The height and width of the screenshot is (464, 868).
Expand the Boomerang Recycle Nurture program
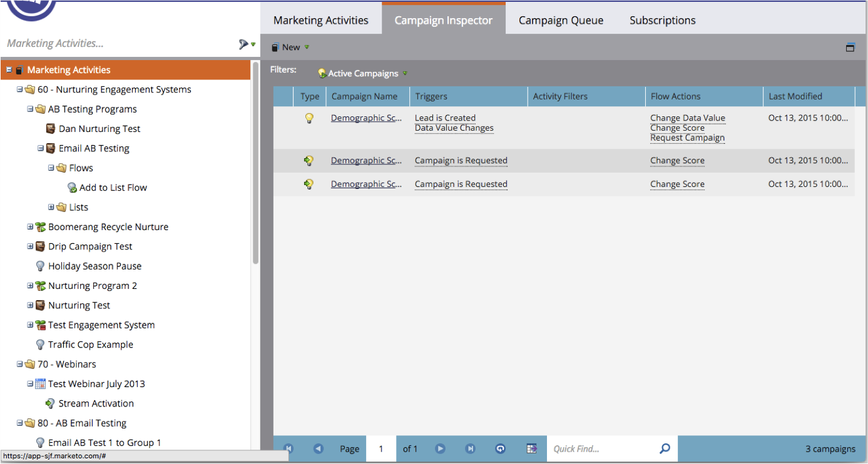(x=30, y=227)
